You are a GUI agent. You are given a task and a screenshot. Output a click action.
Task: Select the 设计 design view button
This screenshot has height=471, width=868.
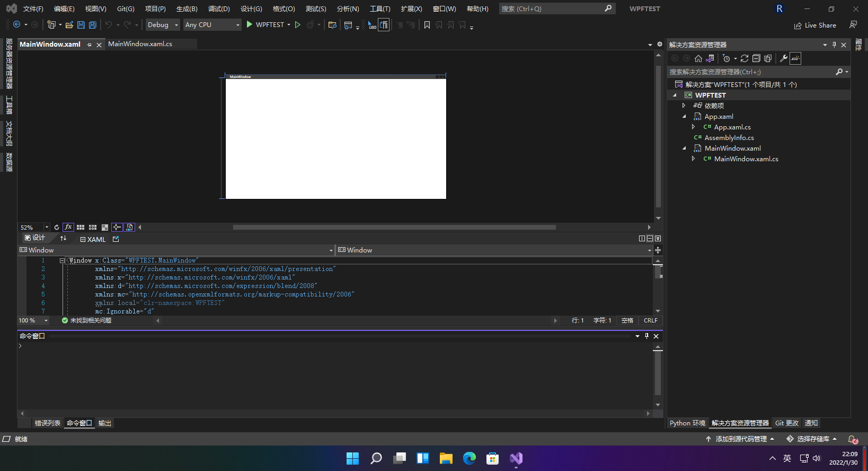[x=34, y=238]
